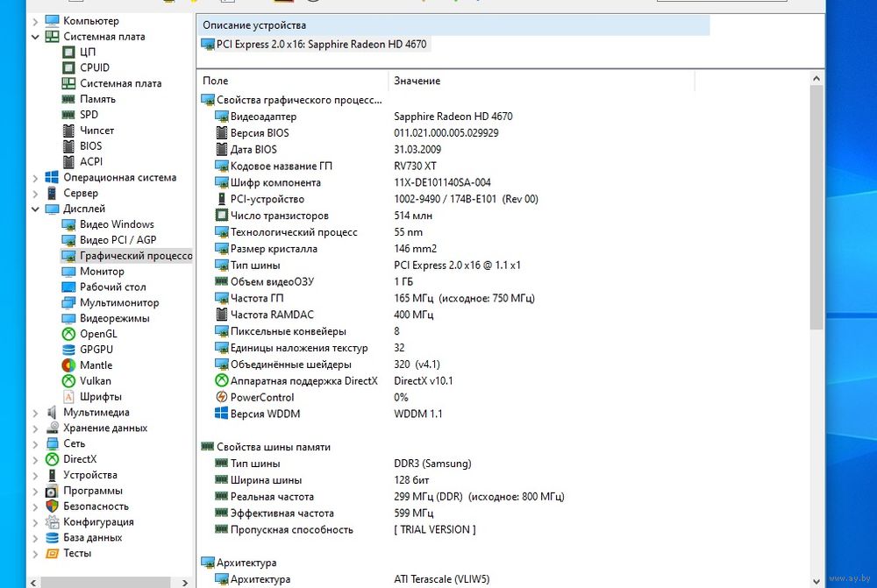The height and width of the screenshot is (588, 877).
Task: Click the Свойства шины памяти section icon
Action: (x=208, y=446)
